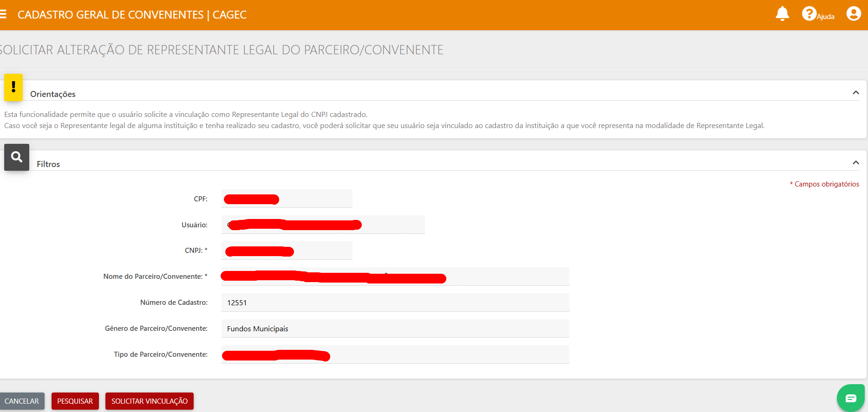
Task: Click the SOLICITAR VINCULAÇÃO button
Action: point(149,401)
